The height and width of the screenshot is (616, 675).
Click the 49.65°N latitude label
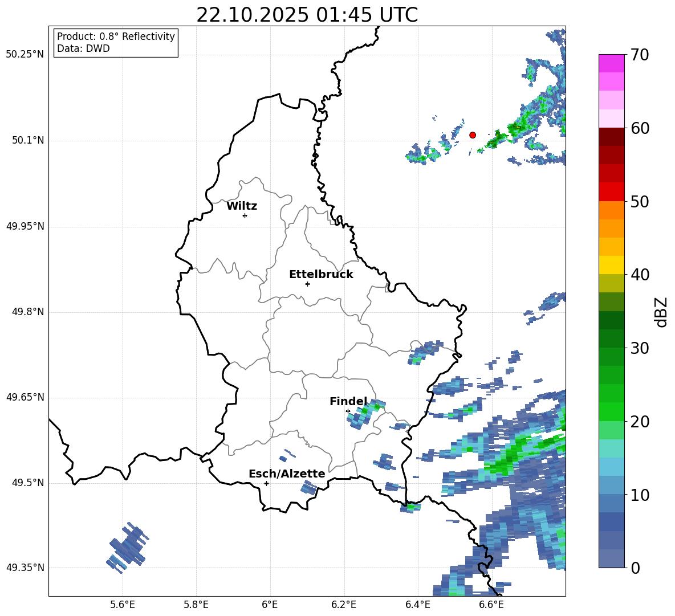pos(25,397)
